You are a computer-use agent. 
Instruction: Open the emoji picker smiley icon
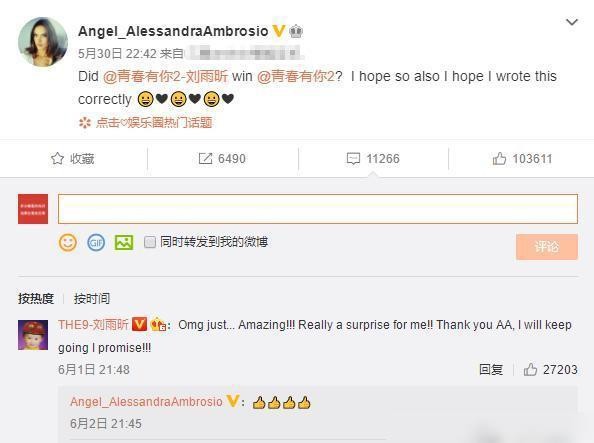pos(68,243)
